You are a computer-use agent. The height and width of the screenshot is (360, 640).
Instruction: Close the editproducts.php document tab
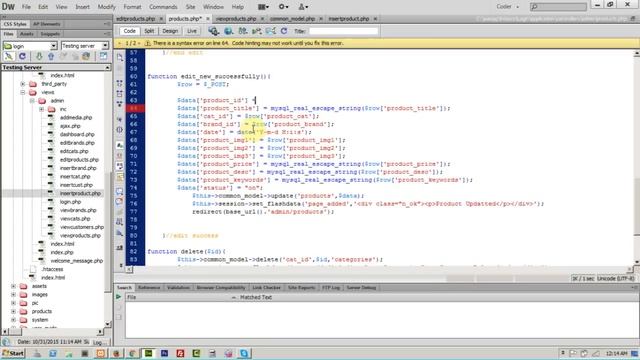pos(161,19)
